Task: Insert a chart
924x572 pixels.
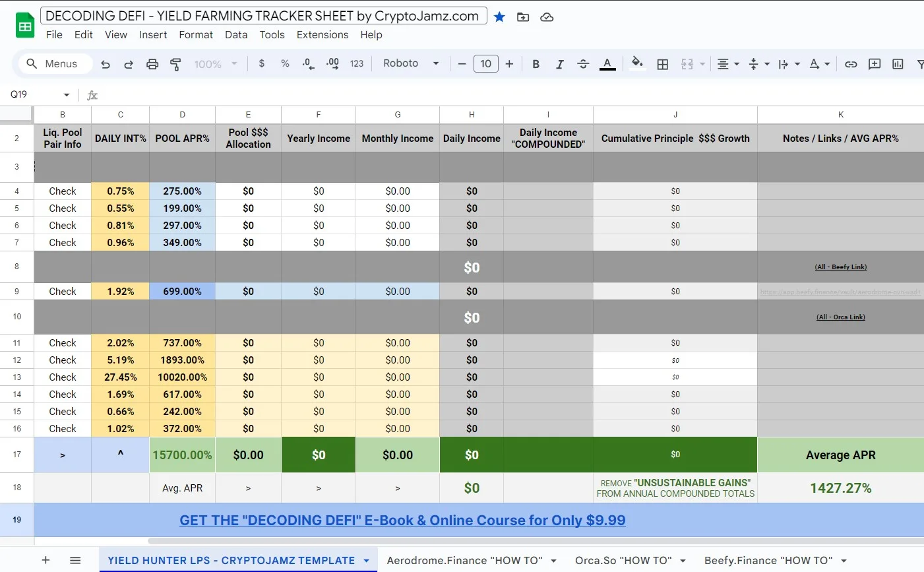Action: click(898, 64)
